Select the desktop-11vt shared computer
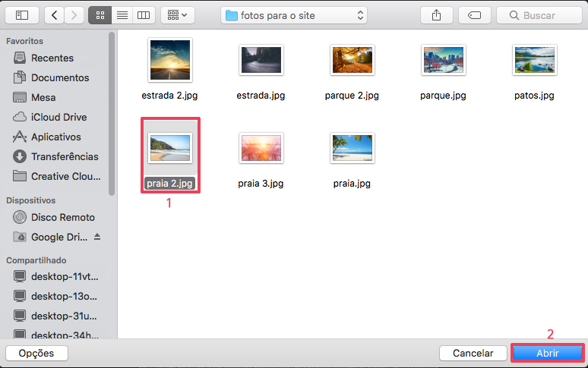The height and width of the screenshot is (368, 588). point(56,277)
